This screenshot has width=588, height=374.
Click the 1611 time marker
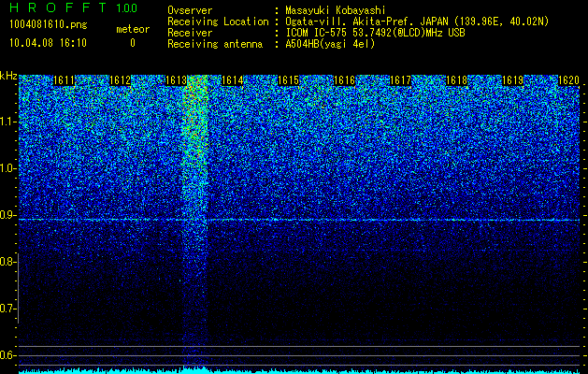point(65,80)
